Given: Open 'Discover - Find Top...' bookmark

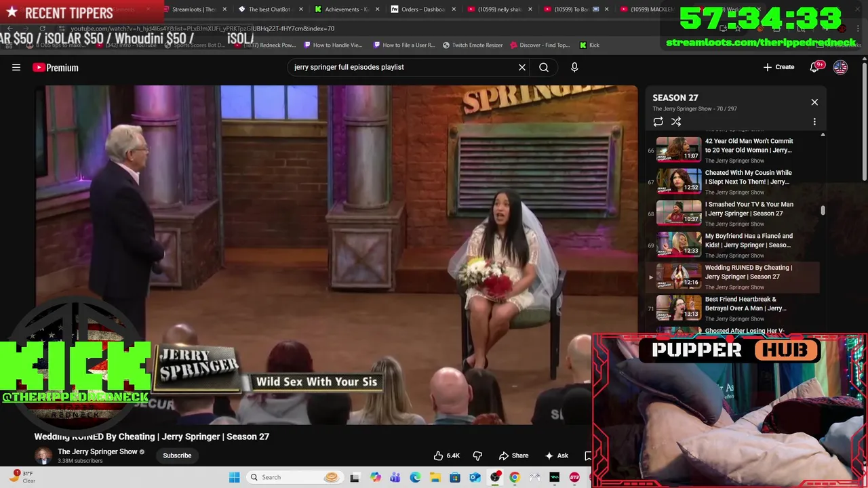Looking at the screenshot, I should tap(540, 45).
